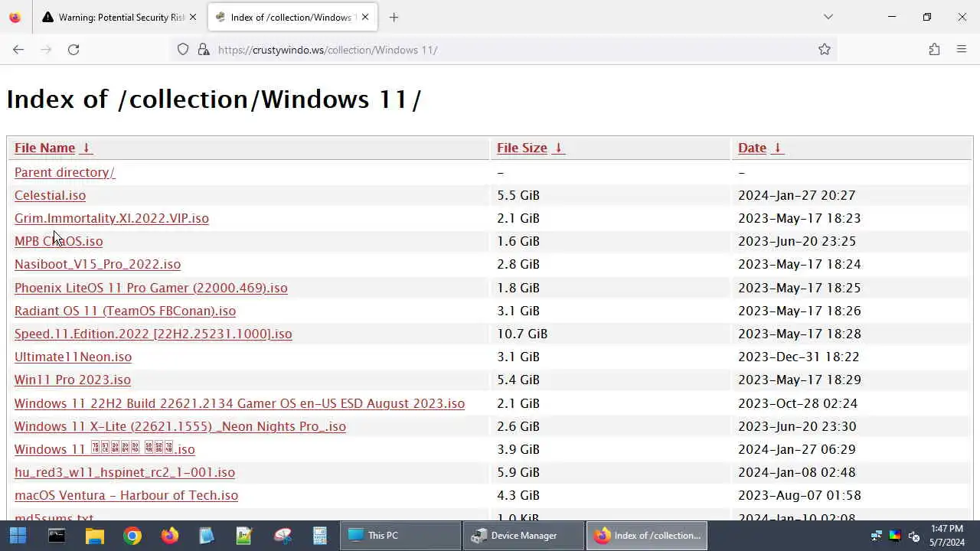Open Windows Start menu
The width and height of the screenshot is (980, 551).
point(18,536)
